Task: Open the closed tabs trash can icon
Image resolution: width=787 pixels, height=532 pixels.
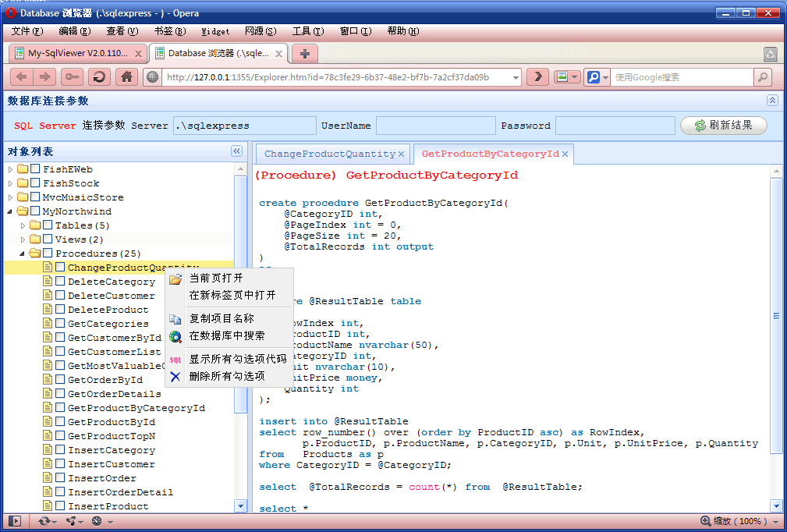Action: (771, 54)
